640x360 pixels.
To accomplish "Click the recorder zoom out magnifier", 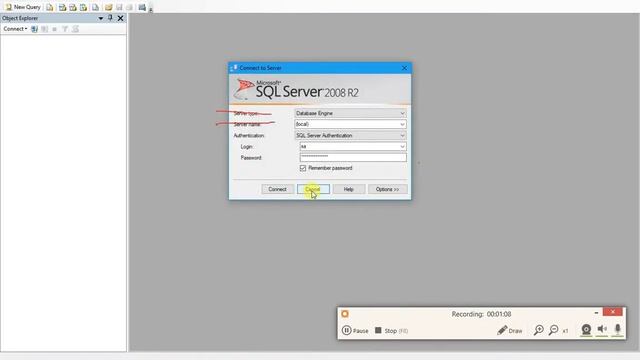I will [x=553, y=330].
